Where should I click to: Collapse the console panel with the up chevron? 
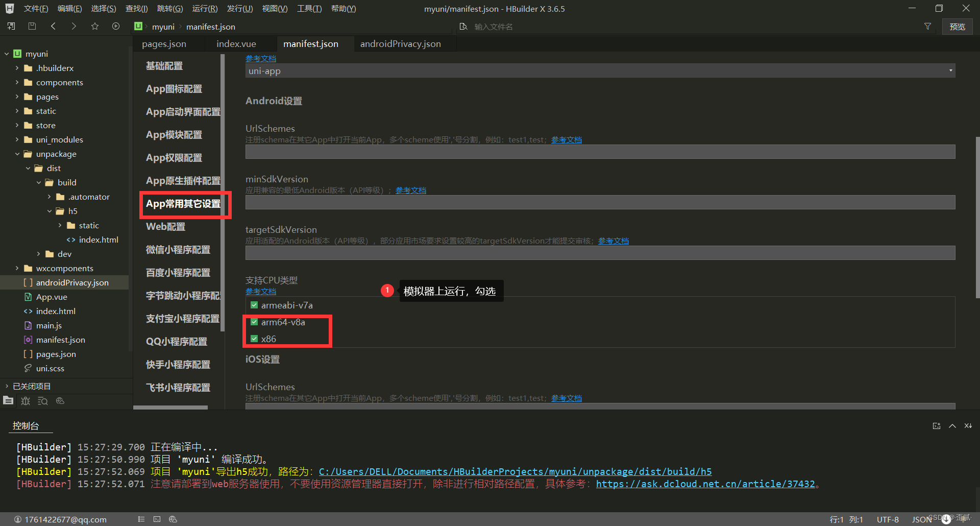tap(952, 426)
